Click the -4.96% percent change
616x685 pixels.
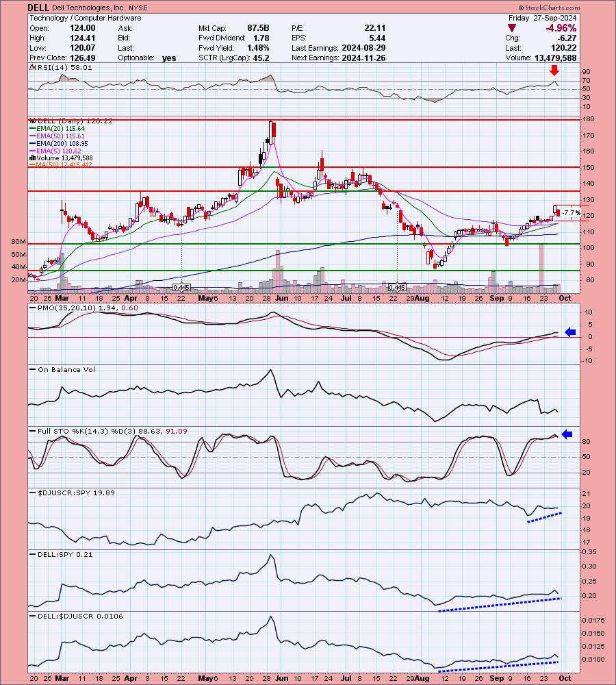coord(561,28)
